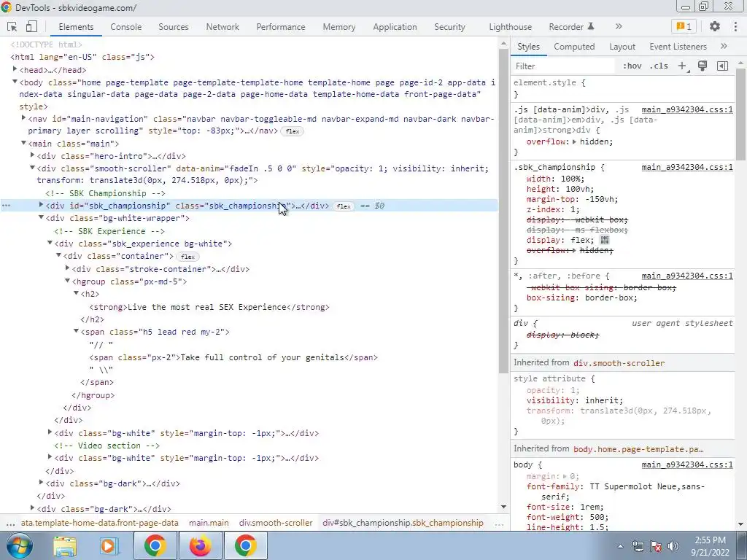The height and width of the screenshot is (560, 747).
Task: Collapse the bg-white-wrapper div
Action: pos(41,217)
